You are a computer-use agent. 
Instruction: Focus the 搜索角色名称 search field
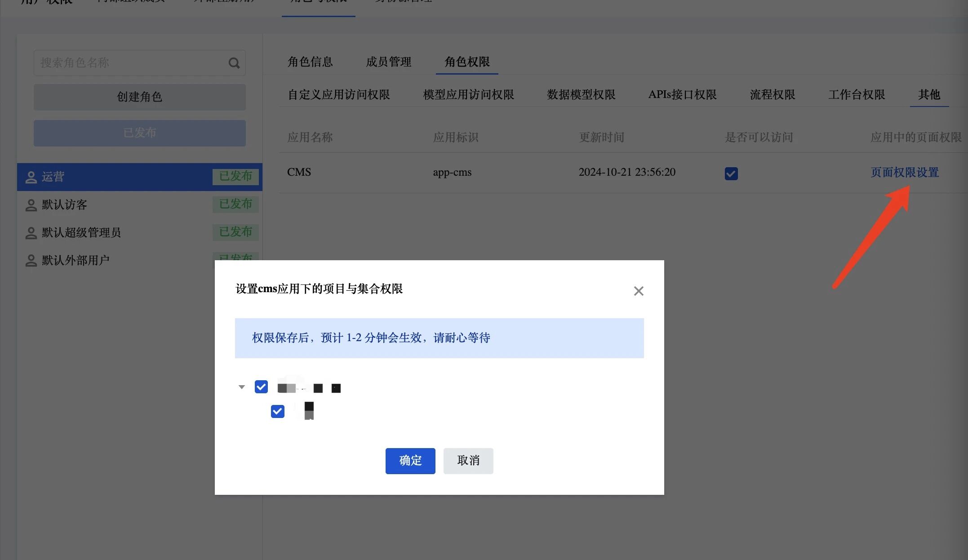click(130, 63)
